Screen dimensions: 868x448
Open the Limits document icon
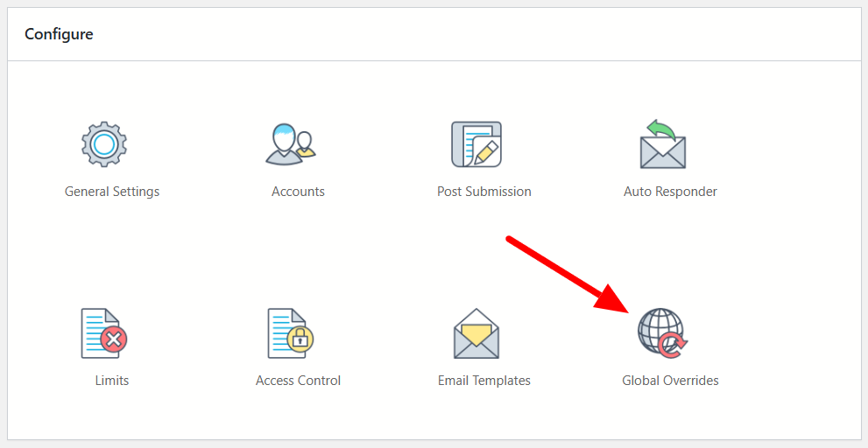(102, 333)
